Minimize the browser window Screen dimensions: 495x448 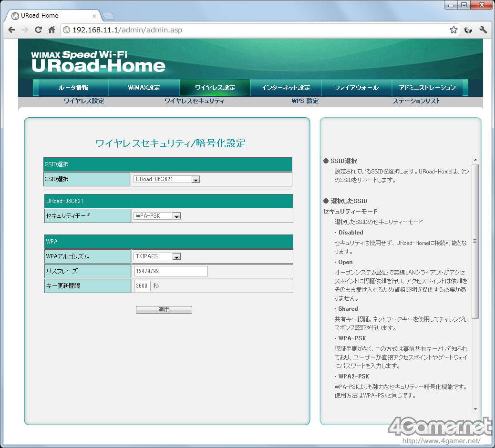[x=451, y=5]
